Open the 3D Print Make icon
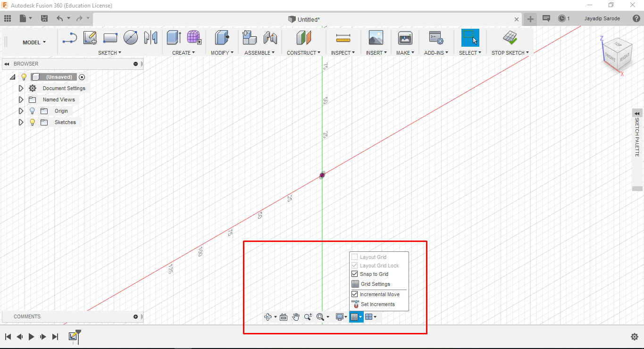This screenshot has width=644, height=349. click(405, 38)
